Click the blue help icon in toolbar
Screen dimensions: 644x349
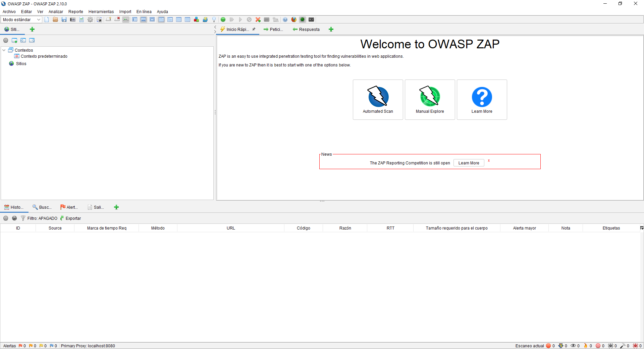pos(285,19)
